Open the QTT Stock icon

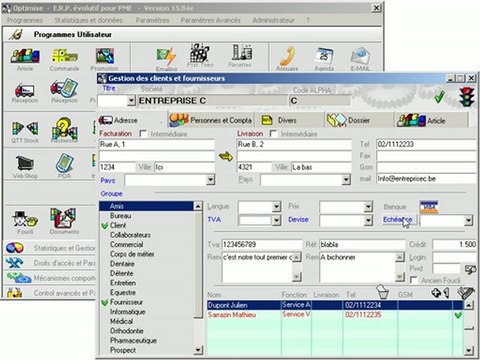coord(25,130)
